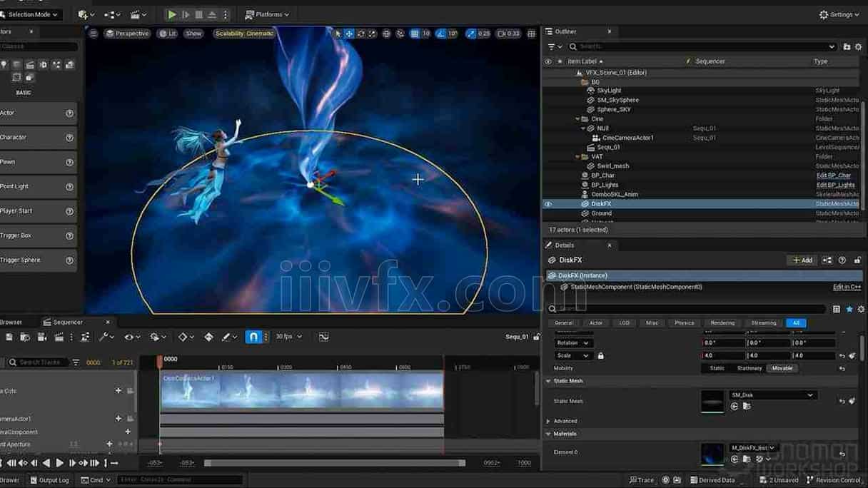Toggle scale snapping icon in viewport
The width and height of the screenshot is (868, 488).
pos(470,34)
